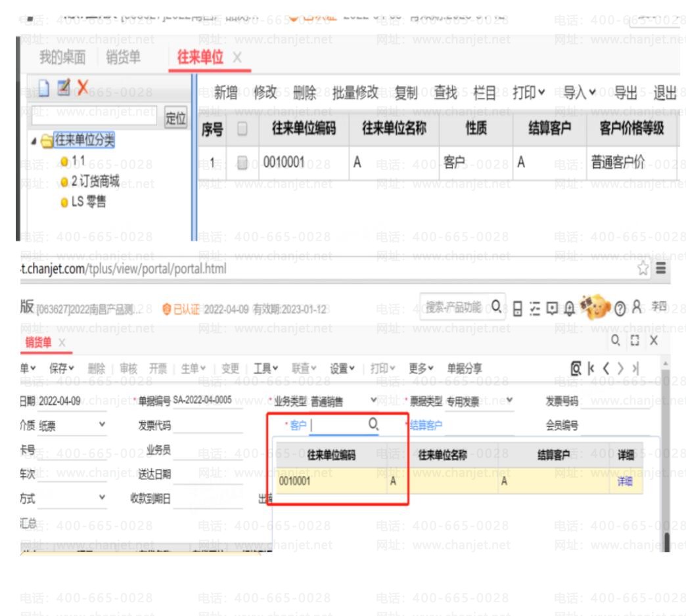Open the task checklist icon
Image resolution: width=686 pixels, height=616 pixels.
pos(535,309)
